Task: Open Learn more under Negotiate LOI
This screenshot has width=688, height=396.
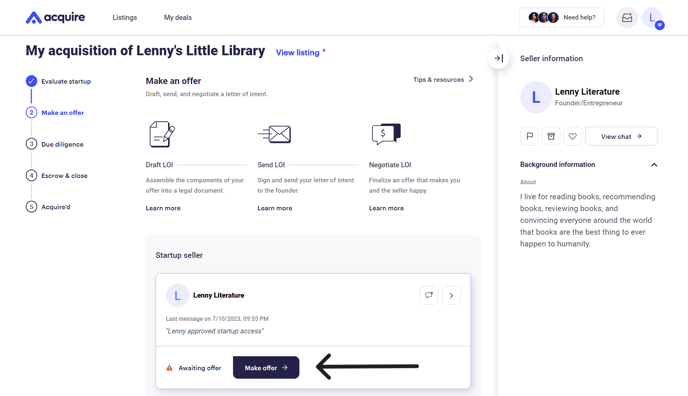Action: pyautogui.click(x=386, y=208)
